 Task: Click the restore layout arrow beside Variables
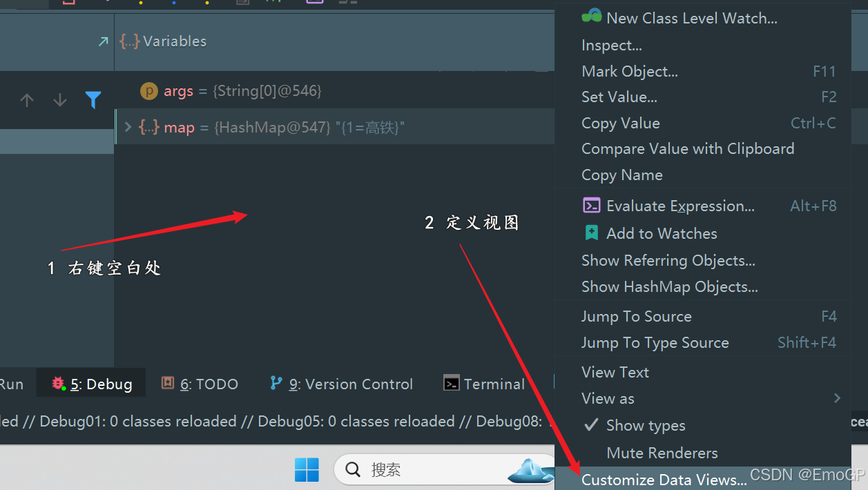click(x=103, y=41)
